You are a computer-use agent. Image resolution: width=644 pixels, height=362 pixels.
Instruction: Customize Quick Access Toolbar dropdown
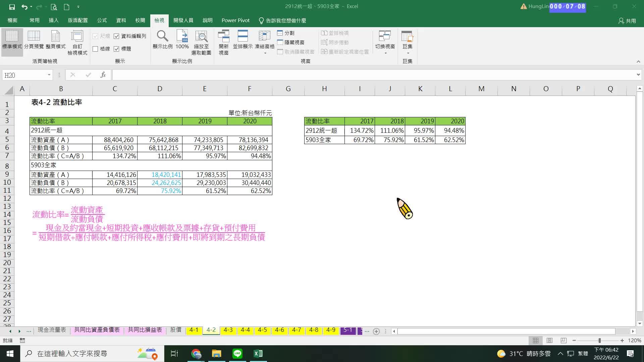(78, 7)
